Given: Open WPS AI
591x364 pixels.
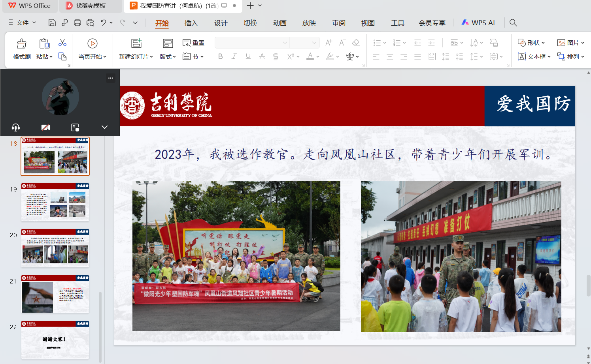Looking at the screenshot, I should click(x=478, y=23).
